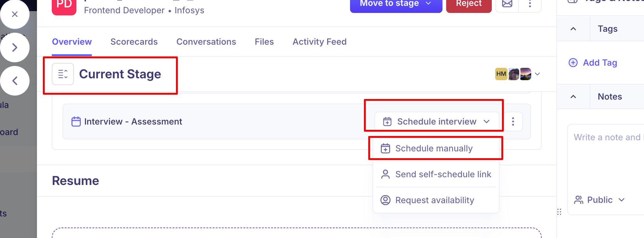Switch to the Scorecards tab
Viewport: 644px width, 238px height.
tap(134, 42)
